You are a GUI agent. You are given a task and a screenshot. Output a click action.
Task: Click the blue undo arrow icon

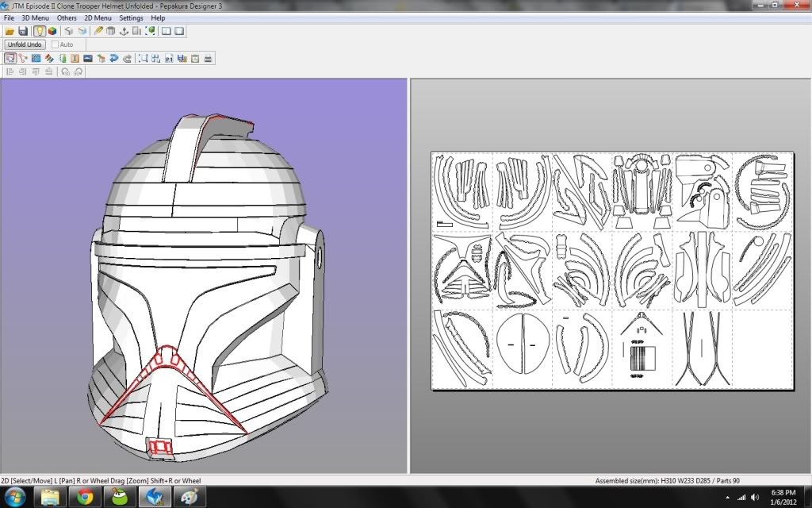pos(114,58)
